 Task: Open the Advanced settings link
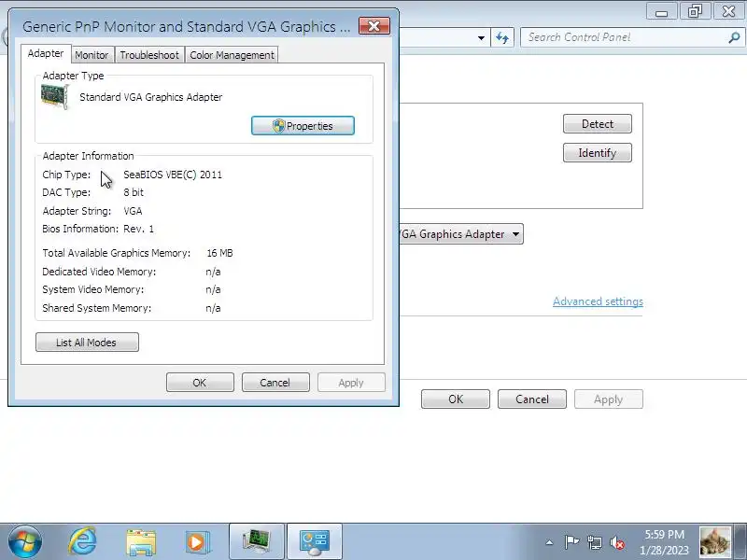598,301
